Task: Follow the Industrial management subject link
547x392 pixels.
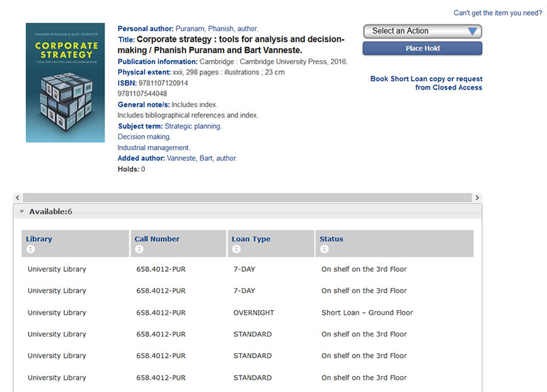Action: coord(154,148)
